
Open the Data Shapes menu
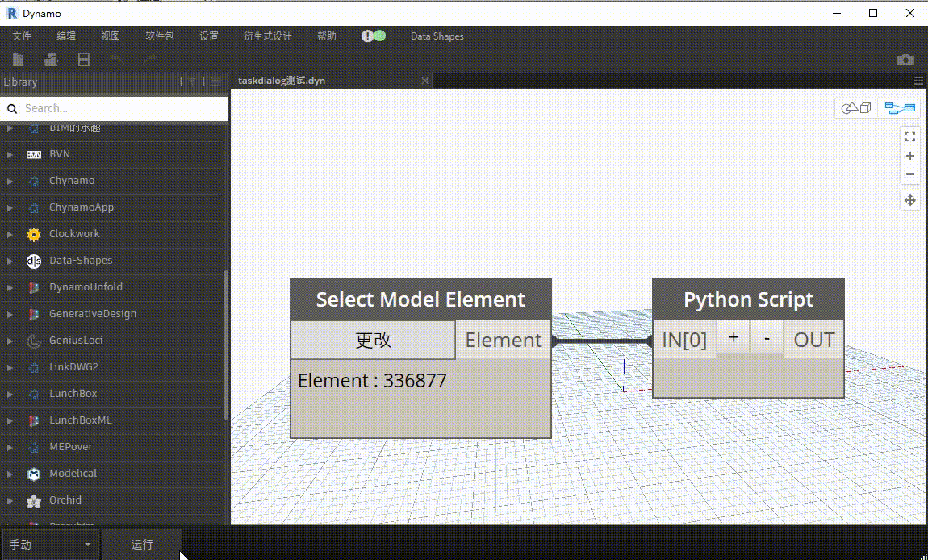437,36
